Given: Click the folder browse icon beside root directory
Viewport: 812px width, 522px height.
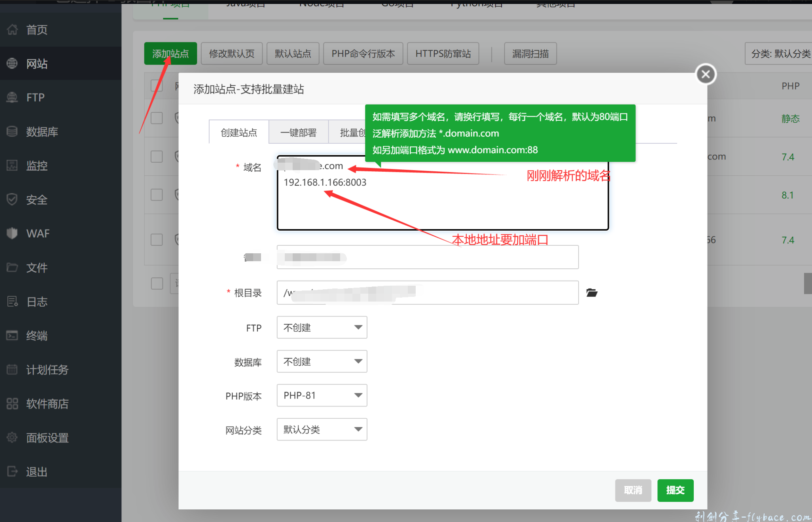Looking at the screenshot, I should point(592,293).
